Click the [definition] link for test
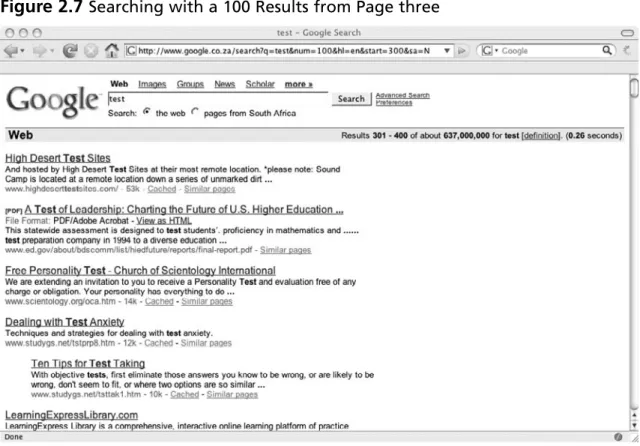Viewport: 640px width, 446px height. [x=541, y=135]
